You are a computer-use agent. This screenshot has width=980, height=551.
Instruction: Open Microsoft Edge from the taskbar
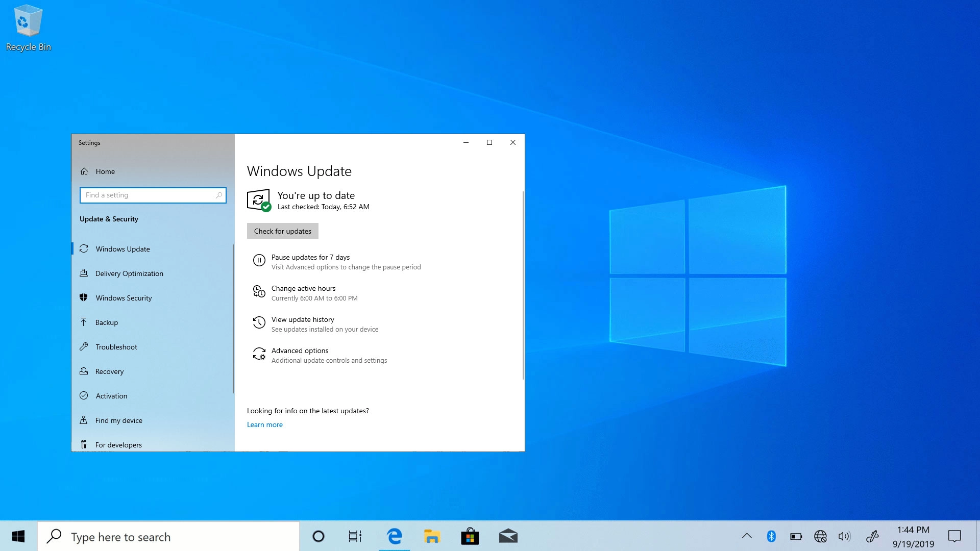(x=394, y=536)
